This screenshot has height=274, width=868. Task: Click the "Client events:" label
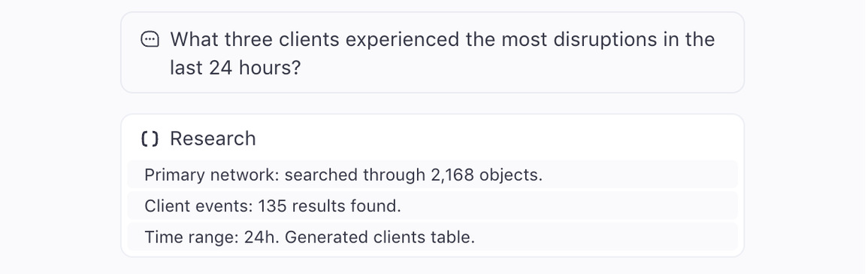(198, 205)
